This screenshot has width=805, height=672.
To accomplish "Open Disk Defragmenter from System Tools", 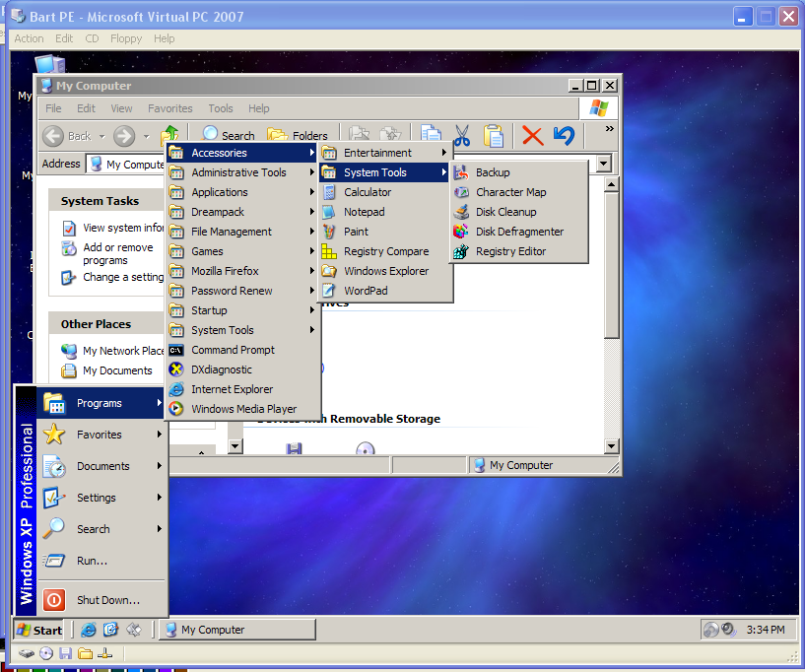I will [x=519, y=232].
